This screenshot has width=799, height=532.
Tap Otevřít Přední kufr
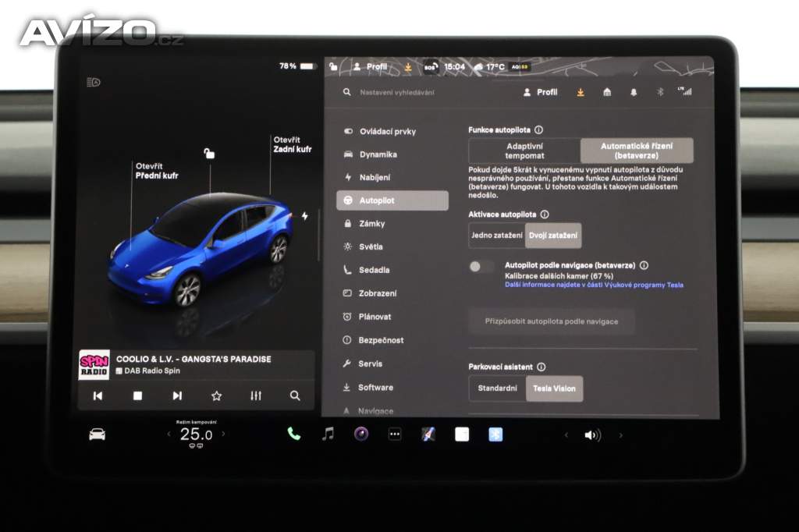[x=156, y=171]
